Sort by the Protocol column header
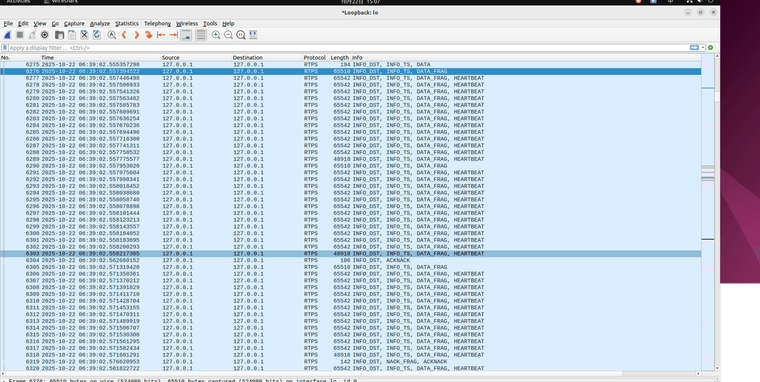This screenshot has width=760, height=382. click(x=316, y=58)
